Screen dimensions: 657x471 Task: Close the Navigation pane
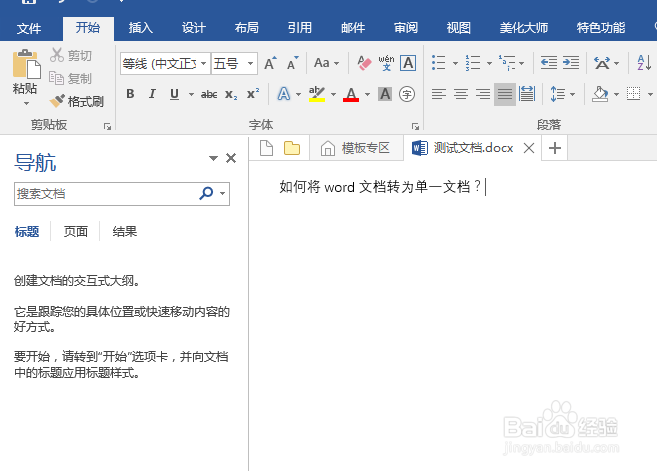coord(231,158)
